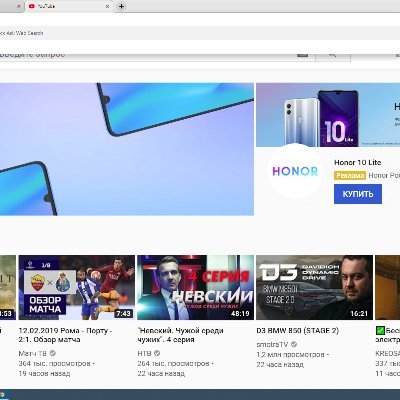Open title 'Невский. Чужой среди чужих' video

(180, 335)
